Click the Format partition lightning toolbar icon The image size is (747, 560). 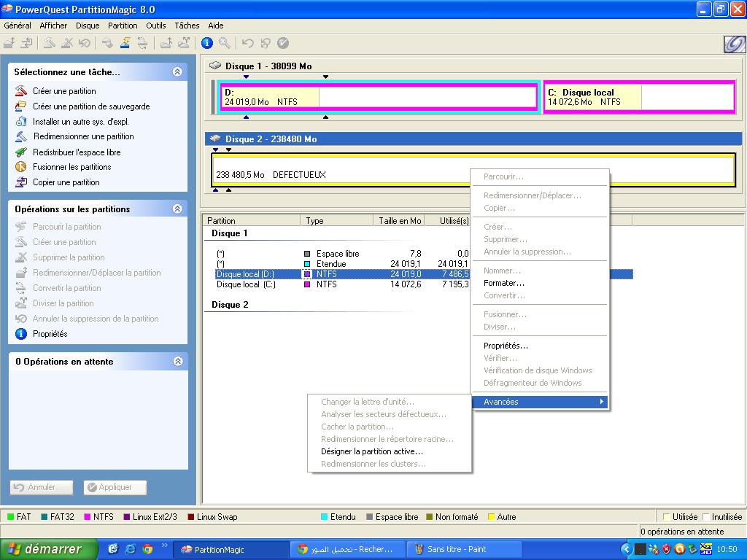coord(125,43)
